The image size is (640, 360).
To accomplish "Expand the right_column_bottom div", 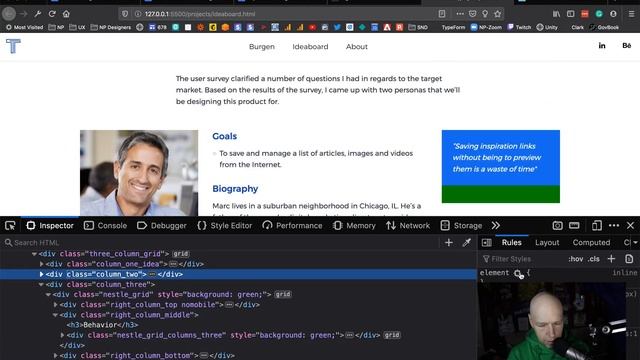I will [x=56, y=356].
